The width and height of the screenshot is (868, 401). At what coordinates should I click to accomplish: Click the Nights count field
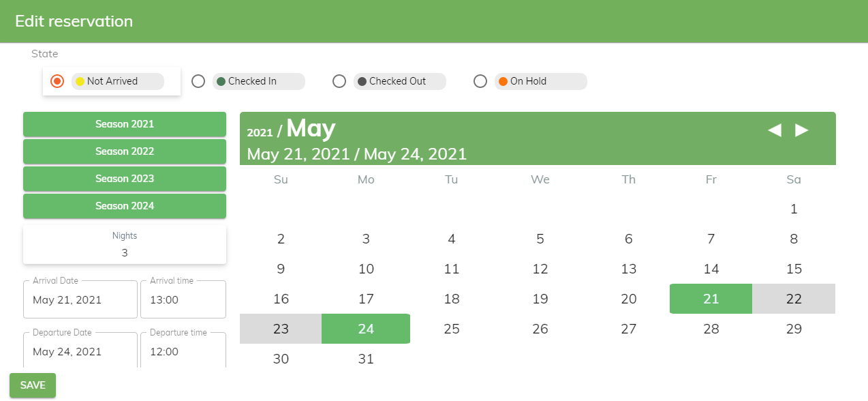125,252
